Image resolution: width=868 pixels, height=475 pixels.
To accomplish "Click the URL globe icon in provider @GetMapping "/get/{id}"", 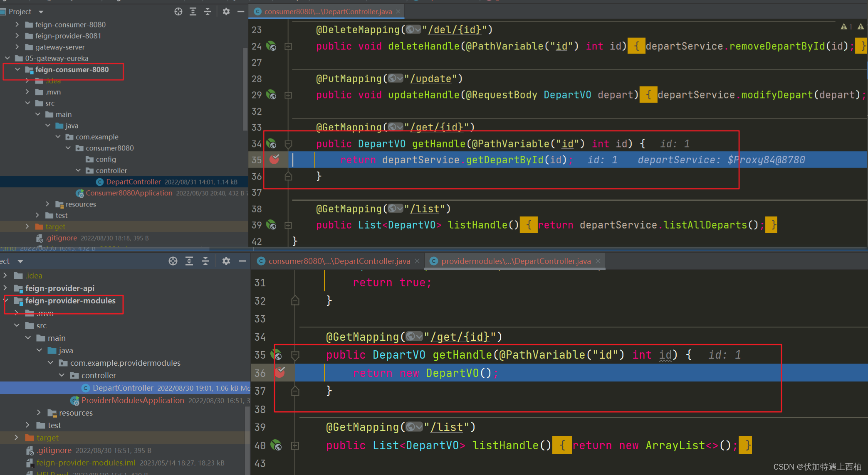I will tap(414, 336).
